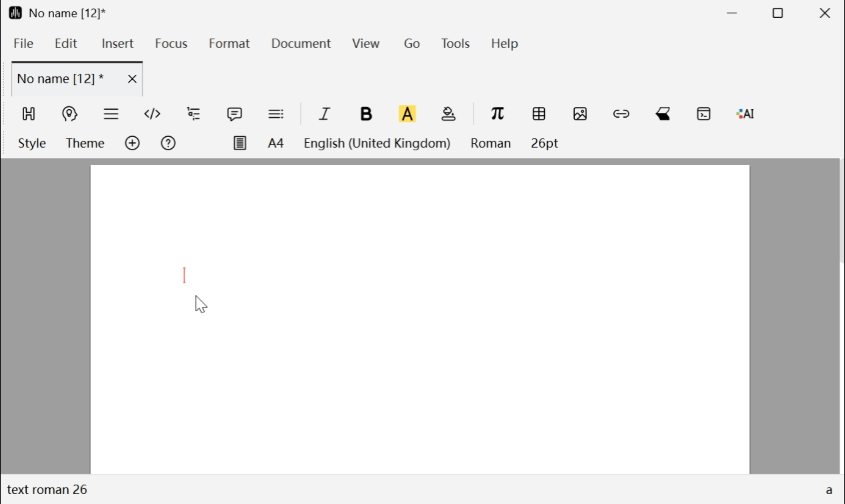Toggle the yellow highlight A button
The width and height of the screenshot is (845, 504).
(x=407, y=114)
